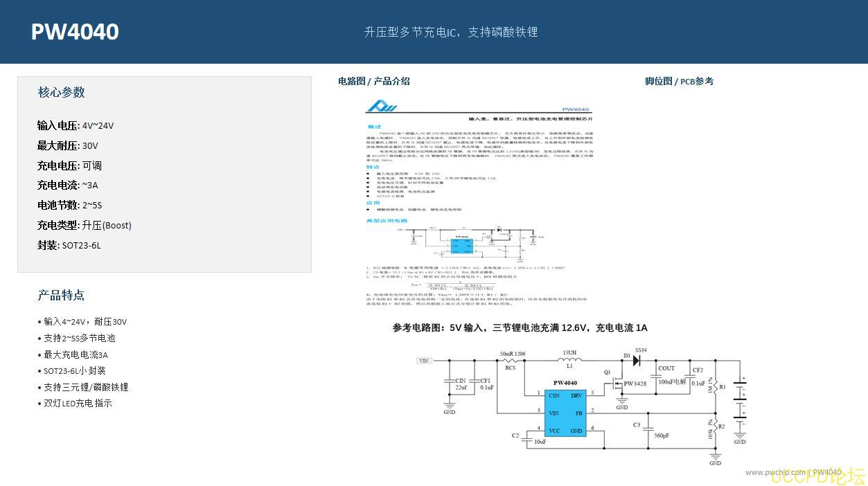The width and height of the screenshot is (868, 486).
Task: Click the C2 capacitor label
Action: click(515, 435)
